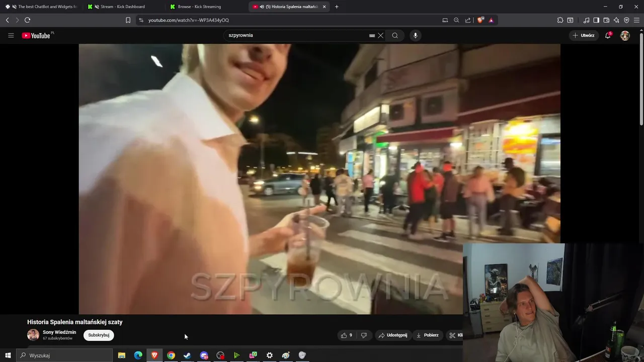Open Windows Settings gear in taskbar
The width and height of the screenshot is (644, 362).
[x=270, y=355]
